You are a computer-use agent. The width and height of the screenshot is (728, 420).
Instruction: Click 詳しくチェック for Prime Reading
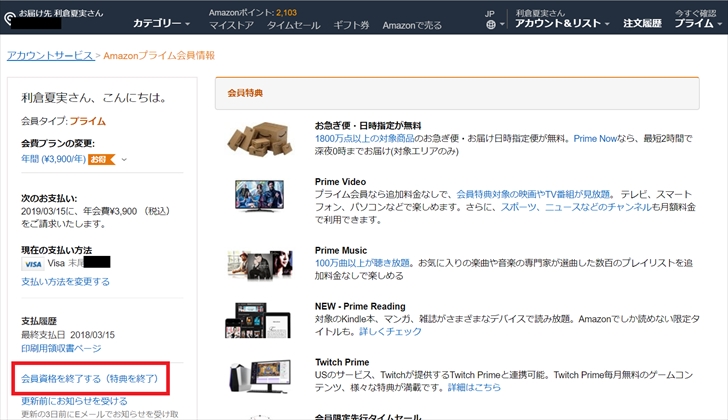tap(390, 331)
